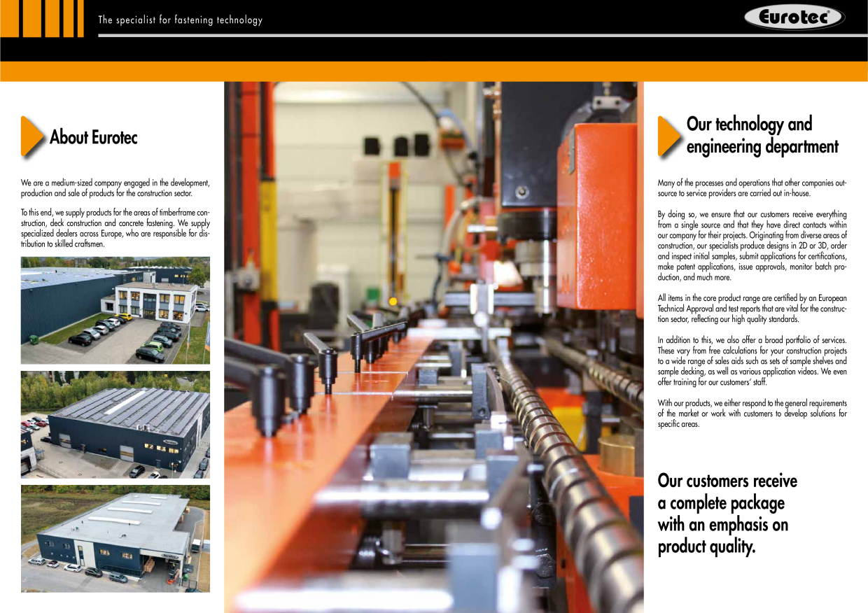Click paragraph starting 'All items in the core'
868x613 pixels.
(752, 309)
